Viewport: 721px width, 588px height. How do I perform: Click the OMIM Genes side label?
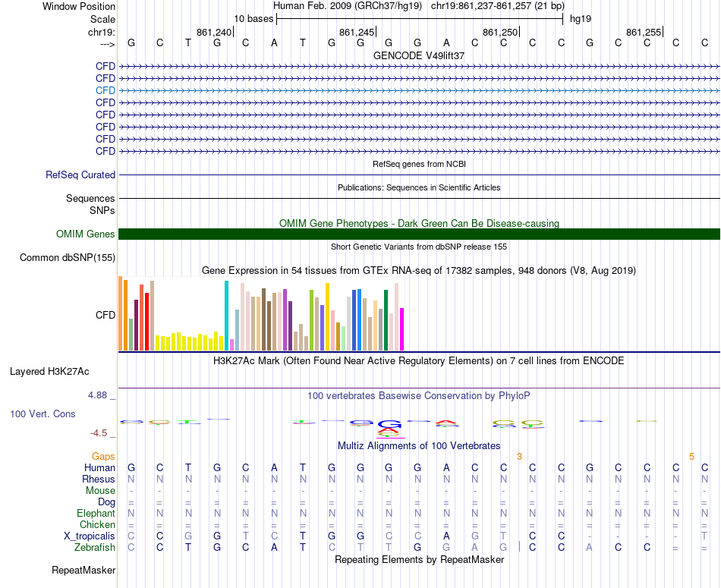point(86,234)
